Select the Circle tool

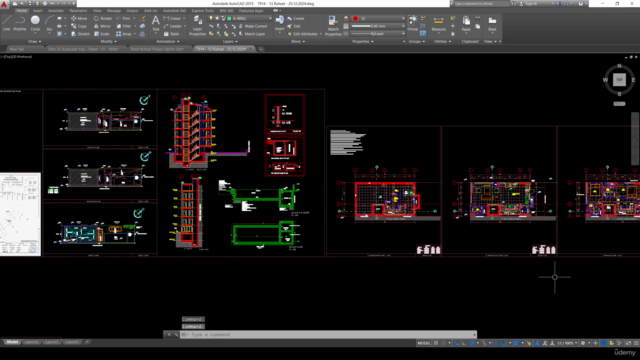pyautogui.click(x=35, y=23)
